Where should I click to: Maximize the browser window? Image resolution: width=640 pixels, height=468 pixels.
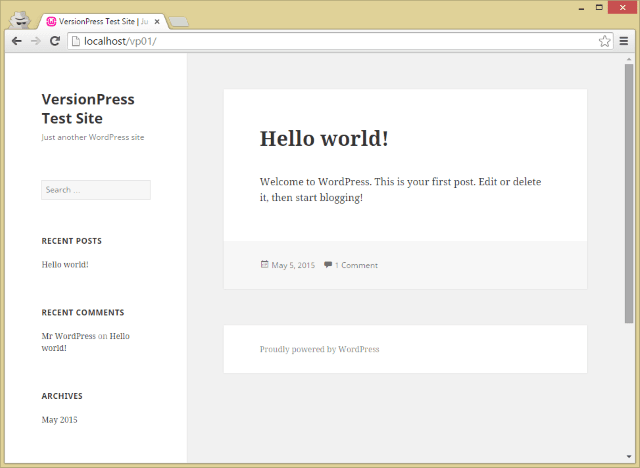599,8
